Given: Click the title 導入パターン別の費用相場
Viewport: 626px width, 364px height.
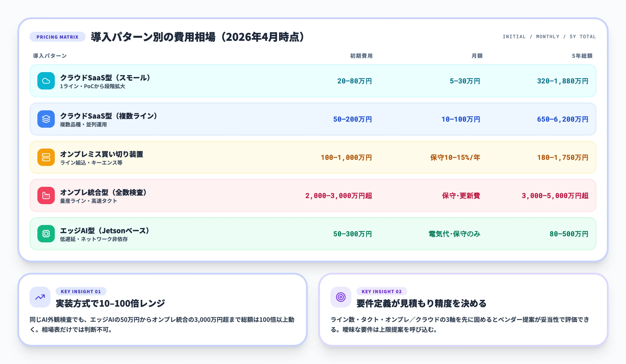Looking at the screenshot, I should point(198,37).
